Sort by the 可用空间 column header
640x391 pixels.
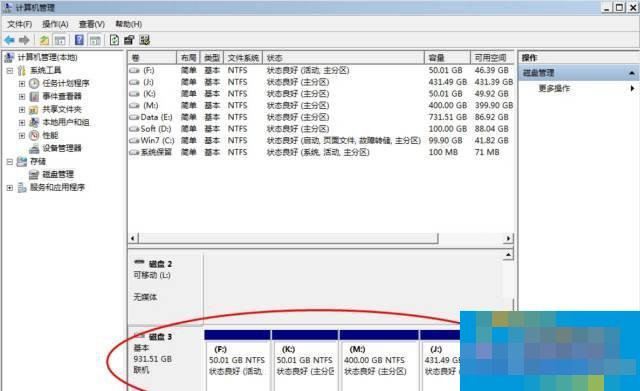point(492,58)
